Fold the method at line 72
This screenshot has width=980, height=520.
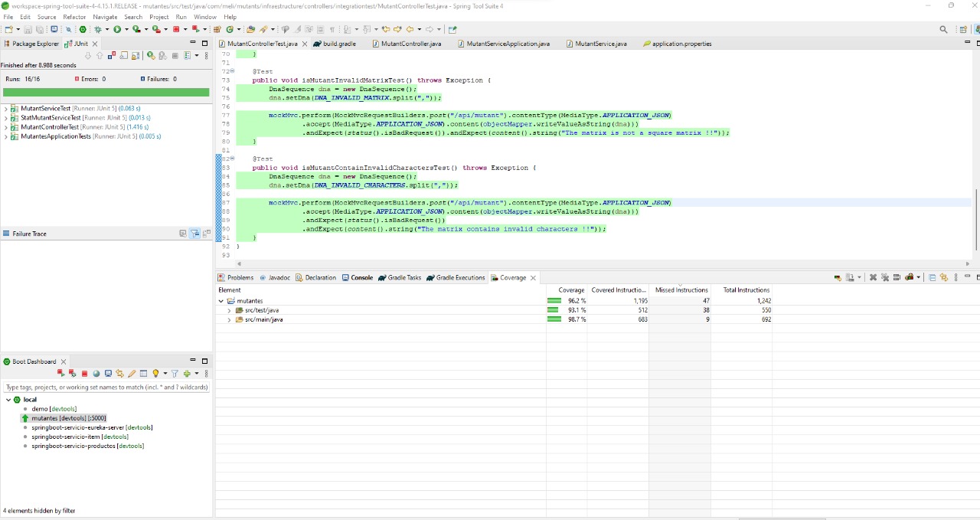click(x=232, y=71)
